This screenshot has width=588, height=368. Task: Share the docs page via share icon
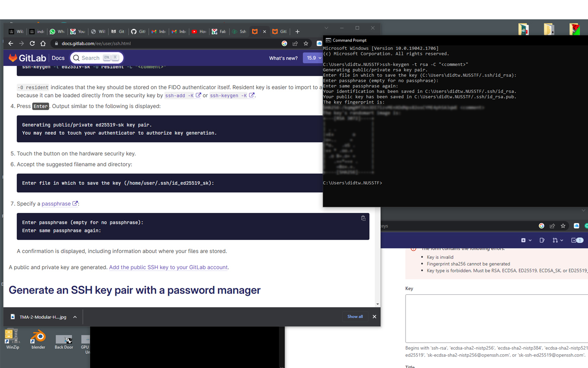[x=295, y=43]
